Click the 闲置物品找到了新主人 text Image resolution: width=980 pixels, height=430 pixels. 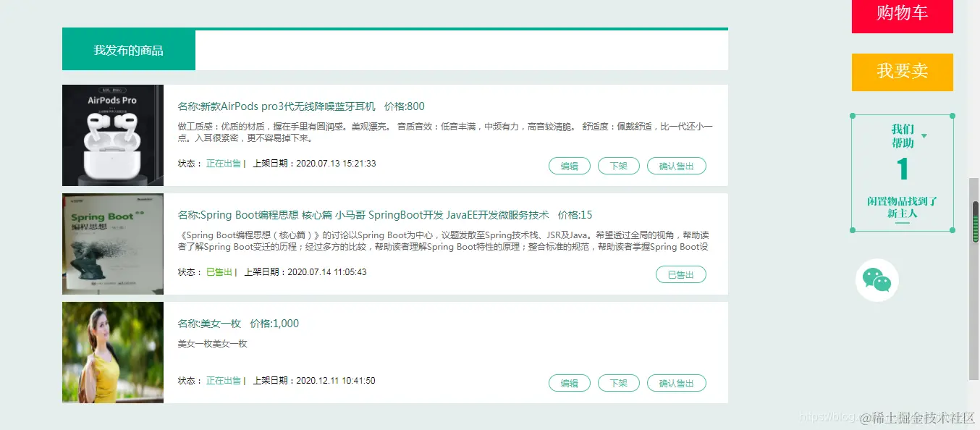click(903, 208)
